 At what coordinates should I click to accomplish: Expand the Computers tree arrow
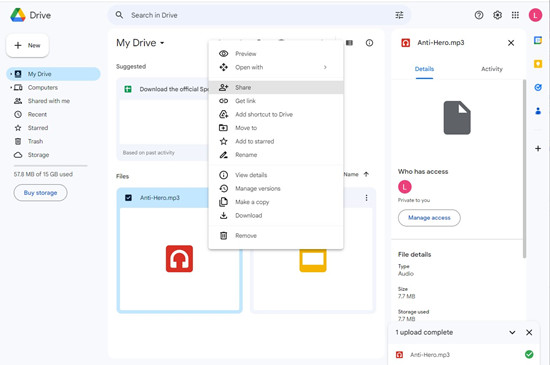(x=11, y=88)
